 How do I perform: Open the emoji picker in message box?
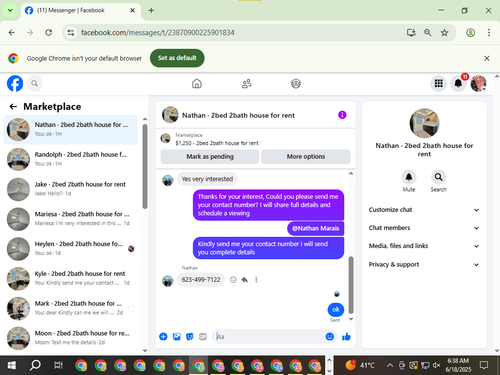[x=329, y=337]
